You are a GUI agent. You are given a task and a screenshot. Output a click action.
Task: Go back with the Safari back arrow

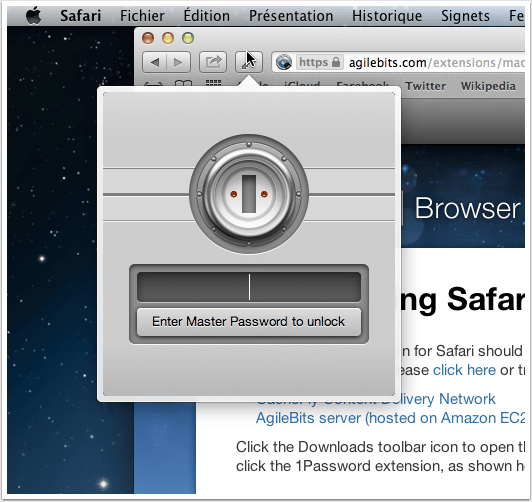point(154,62)
